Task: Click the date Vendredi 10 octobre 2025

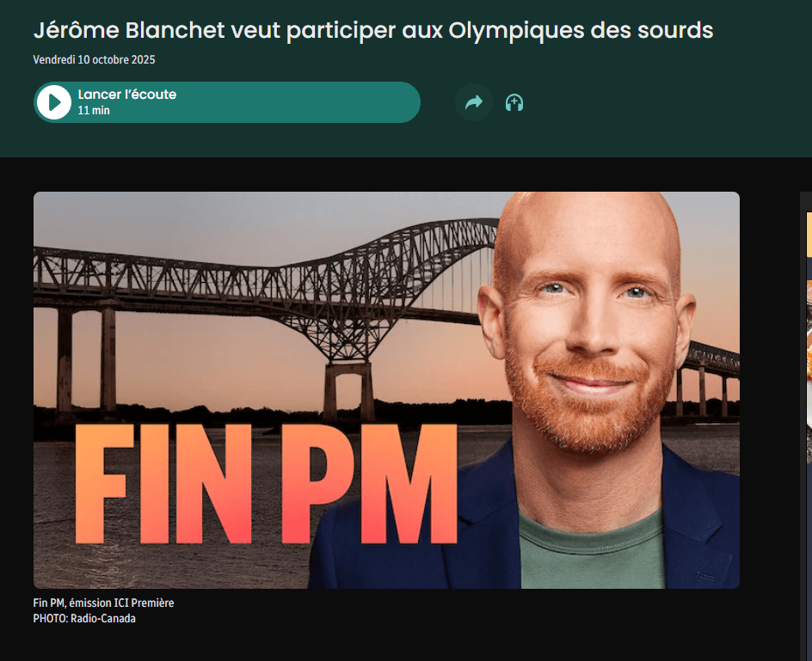Action: pos(95,59)
